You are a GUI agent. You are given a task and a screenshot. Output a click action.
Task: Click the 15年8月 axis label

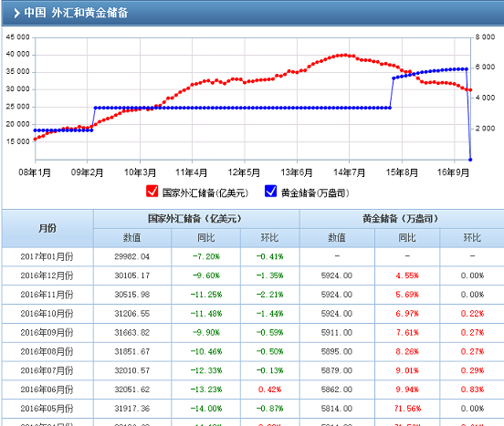[402, 172]
